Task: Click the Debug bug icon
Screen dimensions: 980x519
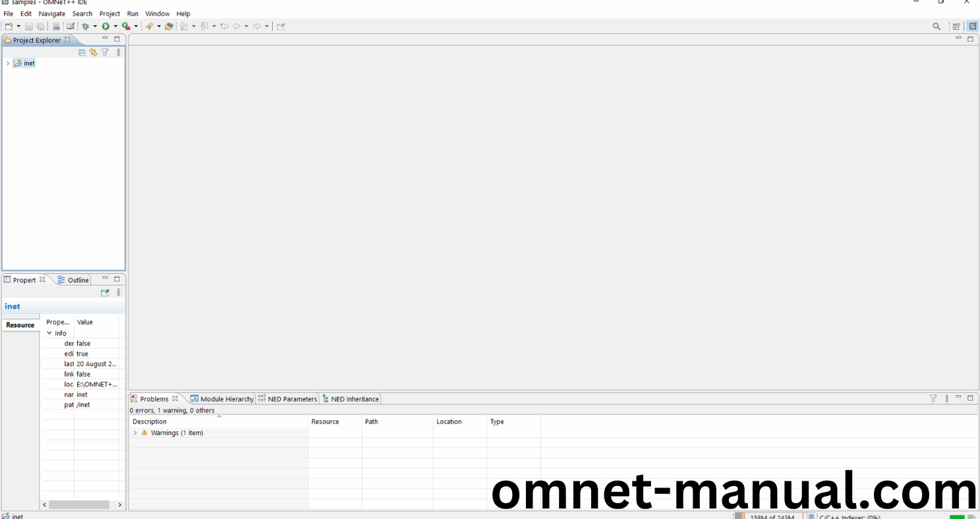Action: point(85,26)
